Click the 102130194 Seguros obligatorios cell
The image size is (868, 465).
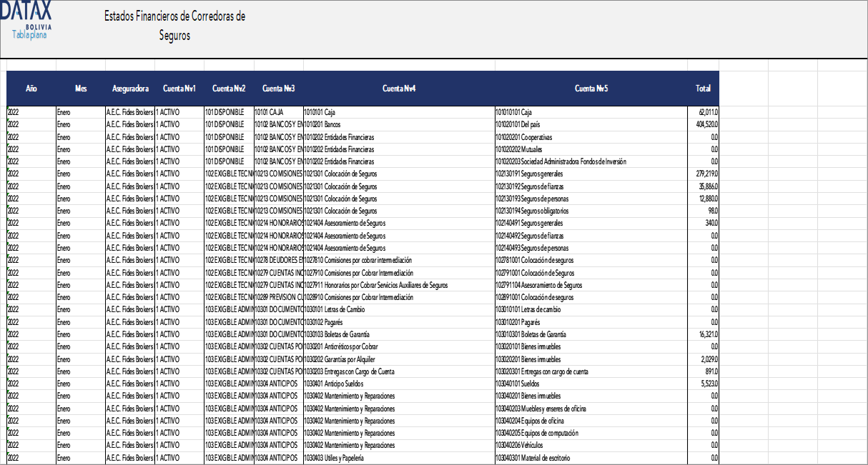pos(591,211)
